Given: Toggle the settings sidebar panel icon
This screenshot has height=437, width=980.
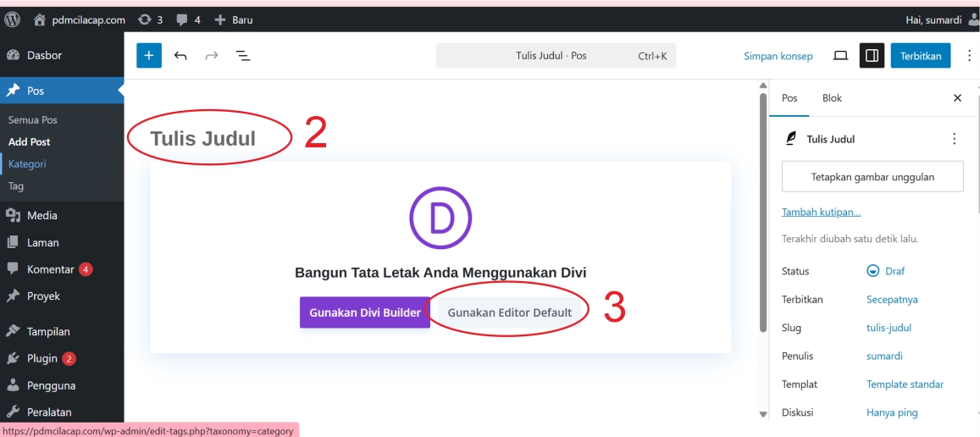Looking at the screenshot, I should tap(872, 56).
